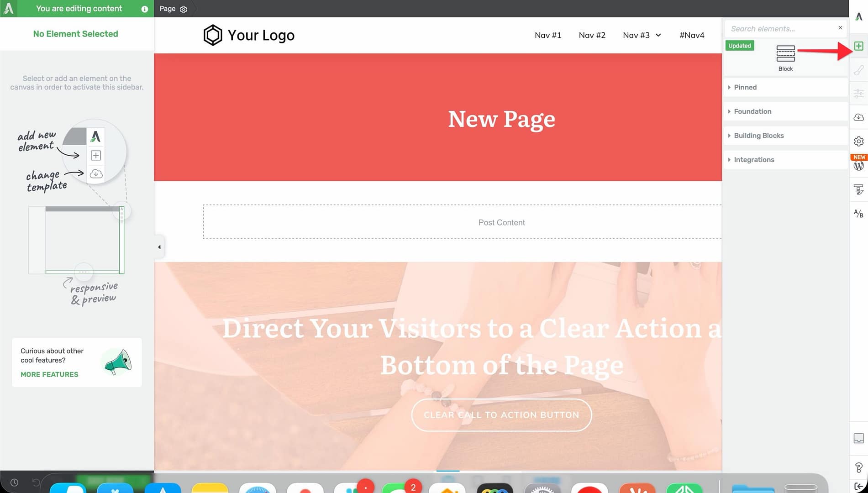Click the Search elements input field
868x493 pixels.
[x=781, y=29]
